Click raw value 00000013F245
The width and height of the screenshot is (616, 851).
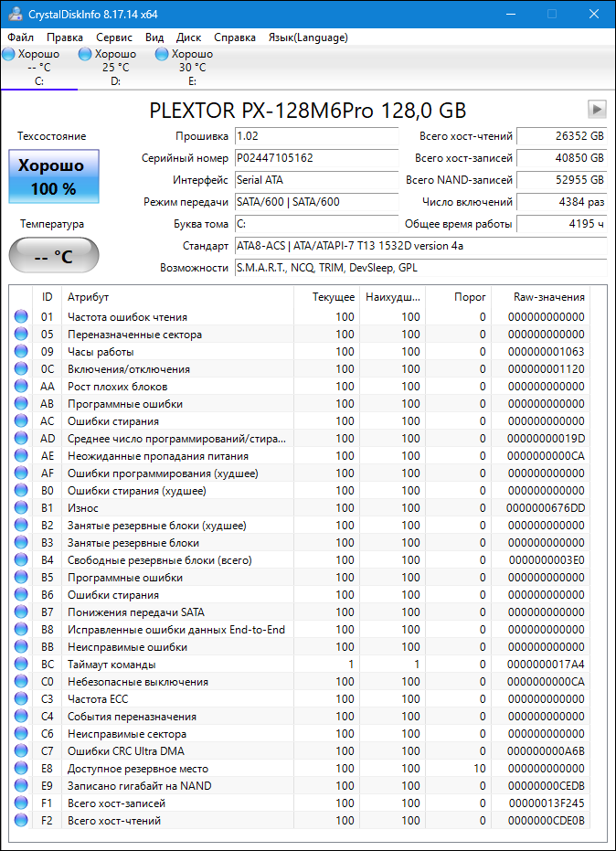(x=547, y=803)
